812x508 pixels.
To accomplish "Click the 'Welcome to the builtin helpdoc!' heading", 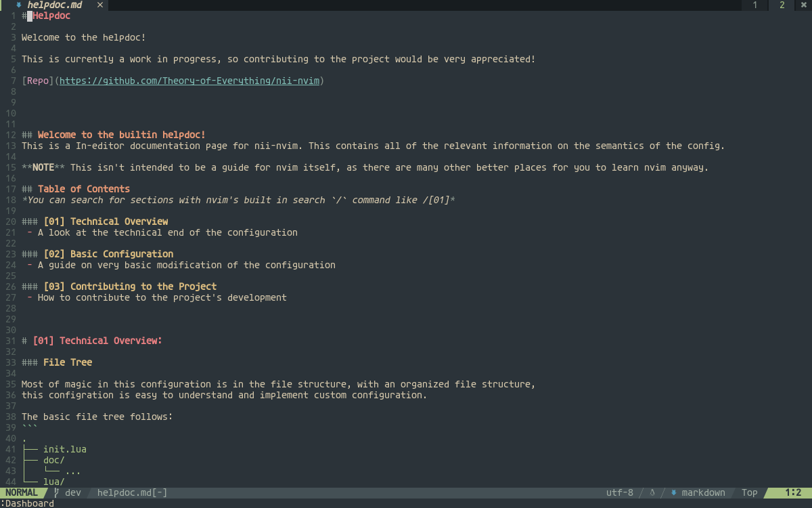I will 122,135.
